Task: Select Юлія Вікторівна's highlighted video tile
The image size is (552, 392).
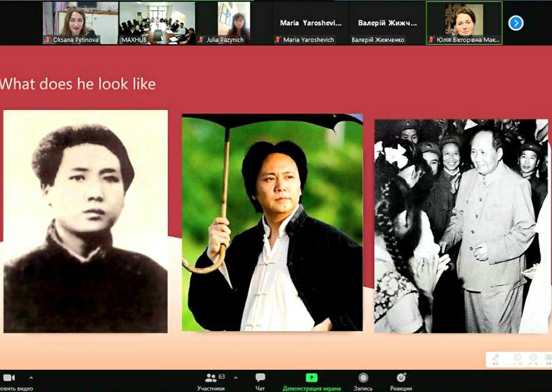Action: (464, 23)
